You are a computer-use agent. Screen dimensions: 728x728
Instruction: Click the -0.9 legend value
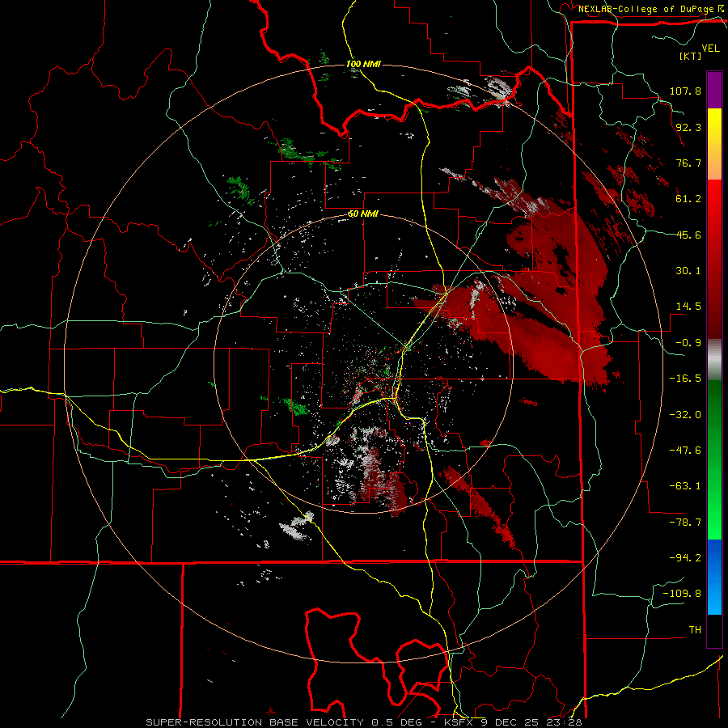point(688,343)
